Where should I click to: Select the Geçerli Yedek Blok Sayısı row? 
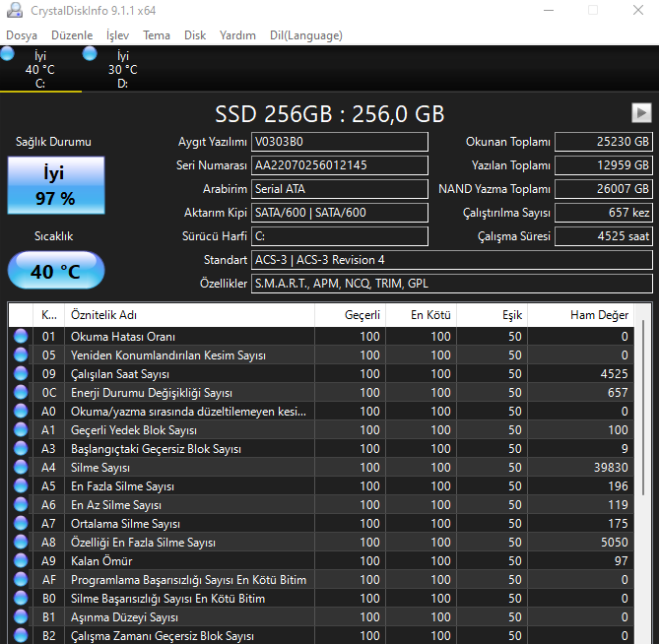pyautogui.click(x=321, y=429)
